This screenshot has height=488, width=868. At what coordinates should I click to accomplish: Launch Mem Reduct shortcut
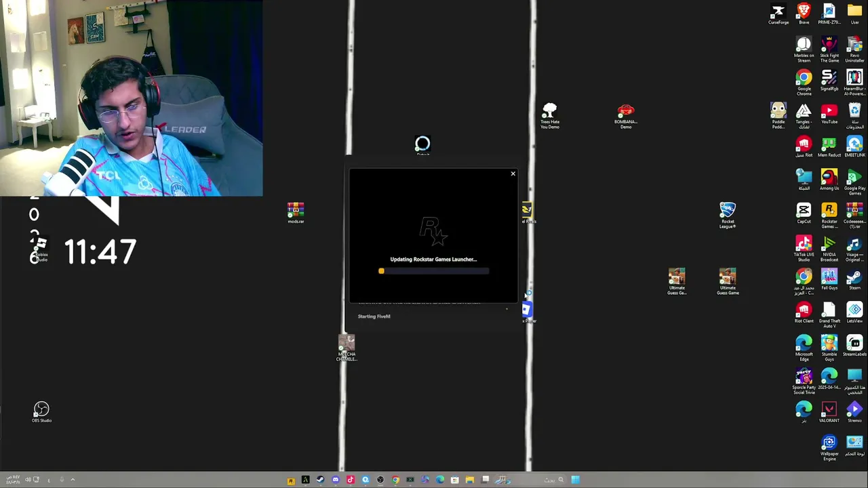pyautogui.click(x=829, y=147)
